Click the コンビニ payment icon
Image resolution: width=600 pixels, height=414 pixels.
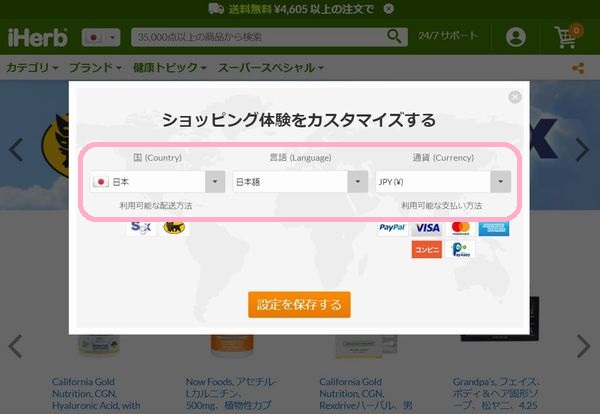(427, 249)
